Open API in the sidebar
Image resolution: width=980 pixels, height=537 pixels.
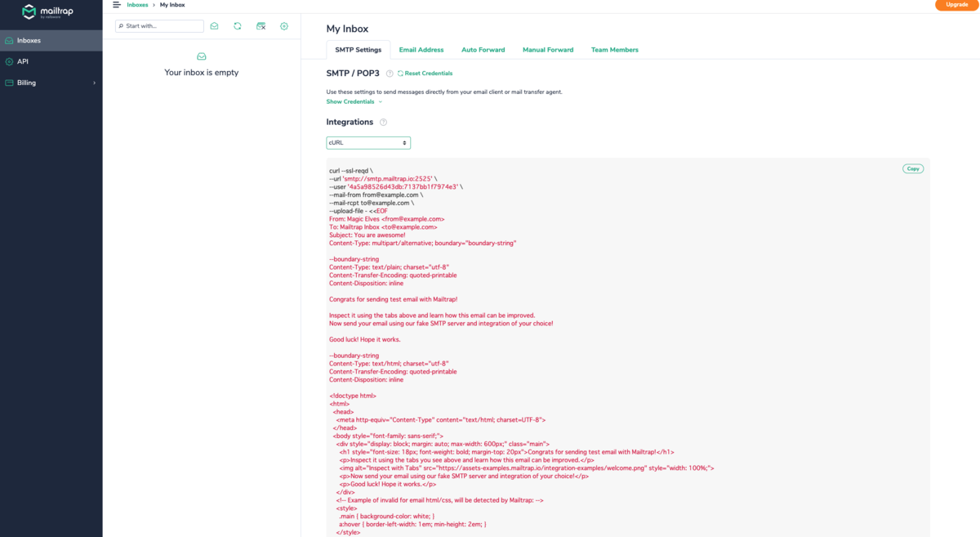pyautogui.click(x=51, y=61)
